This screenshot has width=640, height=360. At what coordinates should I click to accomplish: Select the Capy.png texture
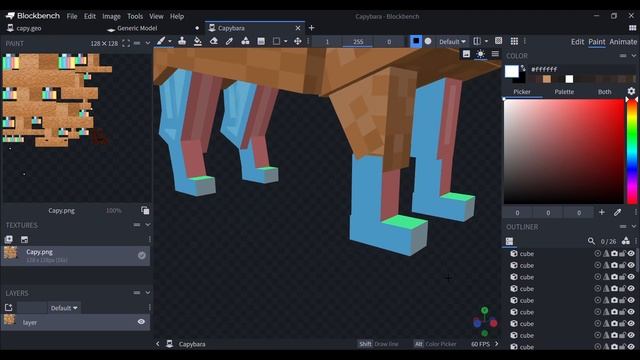tap(76, 256)
